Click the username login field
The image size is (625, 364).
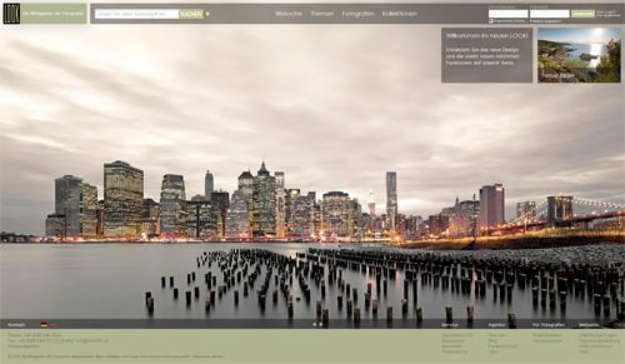pyautogui.click(x=508, y=14)
